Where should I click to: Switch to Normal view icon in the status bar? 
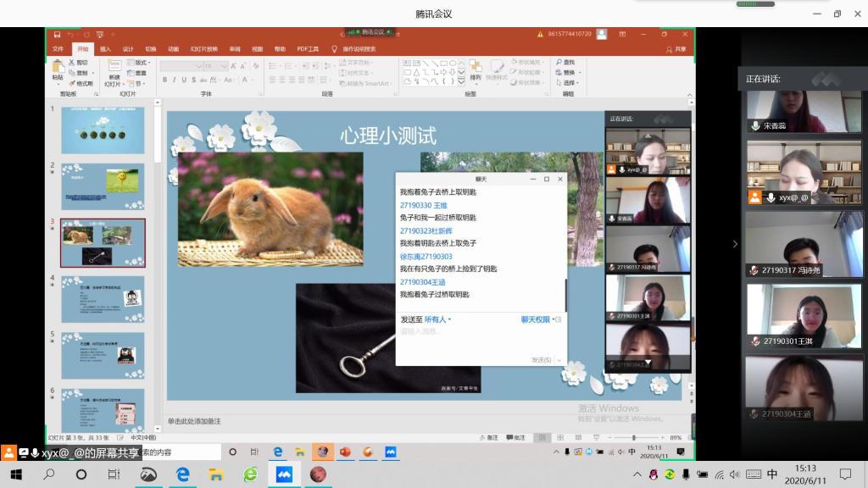(542, 438)
